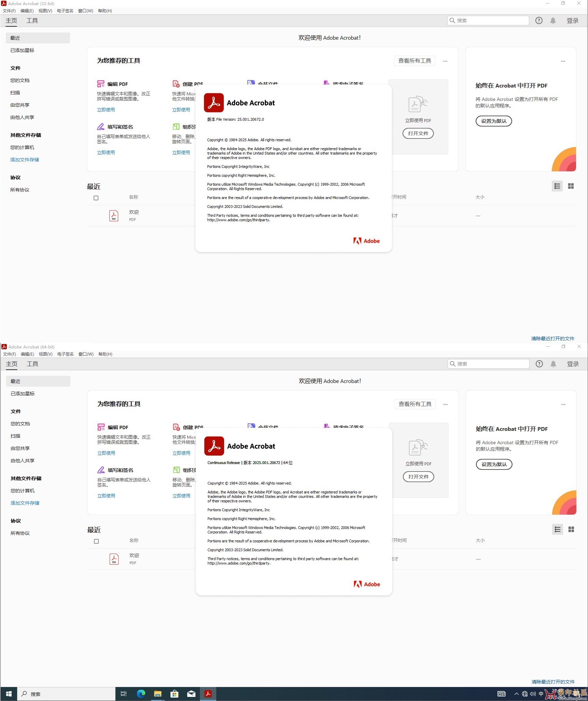Click Windows taskbar search box
Image resolution: width=588 pixels, height=701 pixels.
66,694
